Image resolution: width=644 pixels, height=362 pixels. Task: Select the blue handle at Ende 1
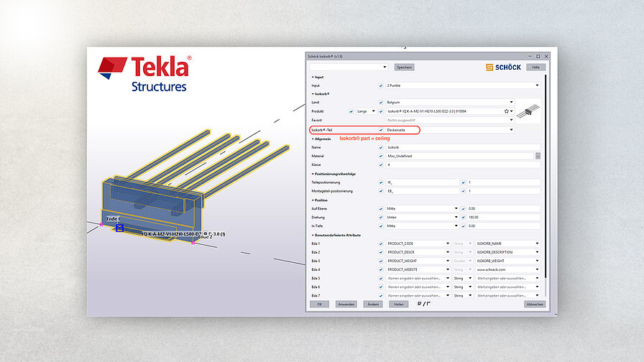click(119, 228)
